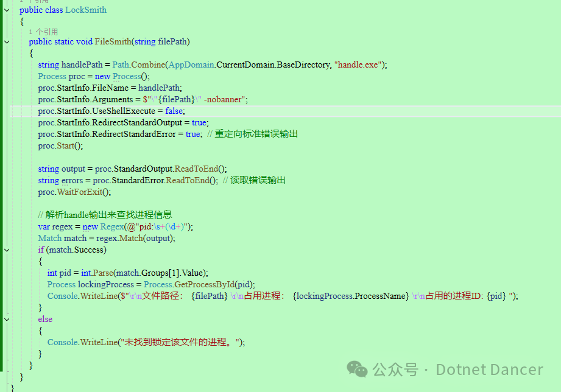
Task: Collapse the FileSmith method body
Action: tap(6, 41)
